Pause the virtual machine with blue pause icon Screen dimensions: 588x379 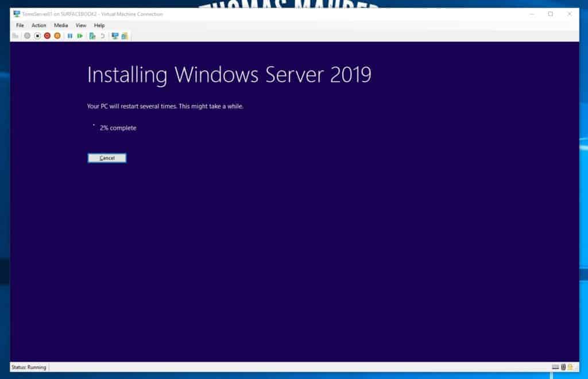[69, 36]
